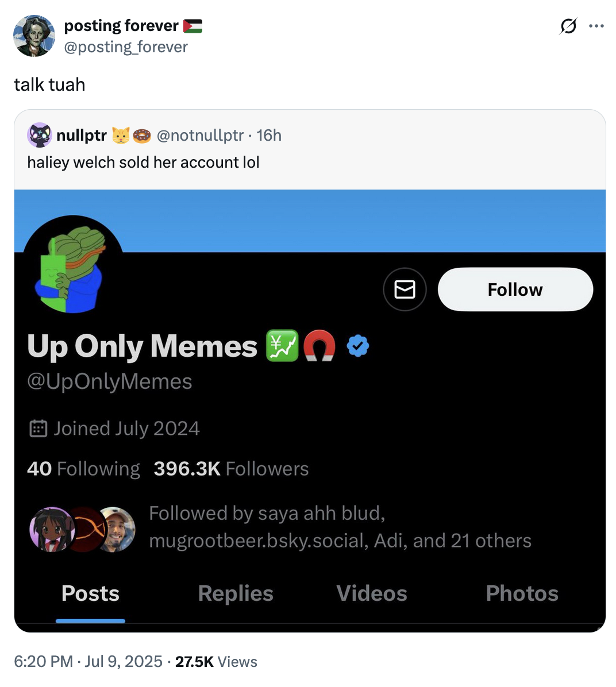
Task: Click the blue verified checkmark badge
Action: [x=358, y=346]
